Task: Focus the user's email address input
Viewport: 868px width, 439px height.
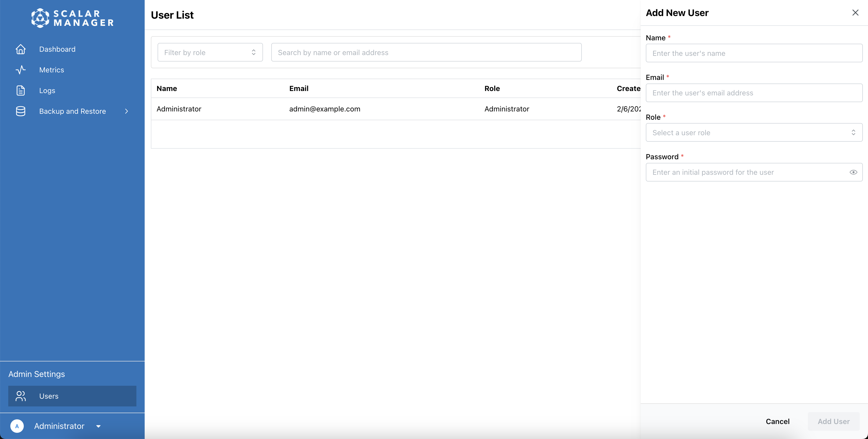Action: 754,93
